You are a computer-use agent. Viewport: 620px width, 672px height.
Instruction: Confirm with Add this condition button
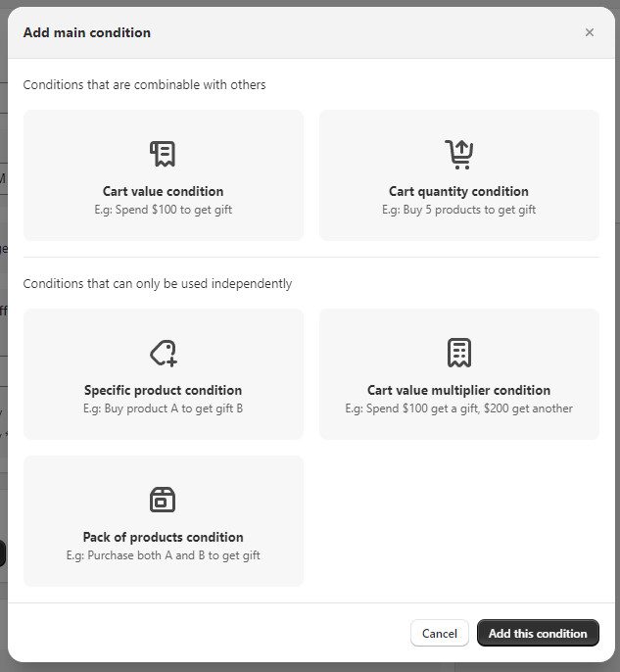pyautogui.click(x=538, y=633)
